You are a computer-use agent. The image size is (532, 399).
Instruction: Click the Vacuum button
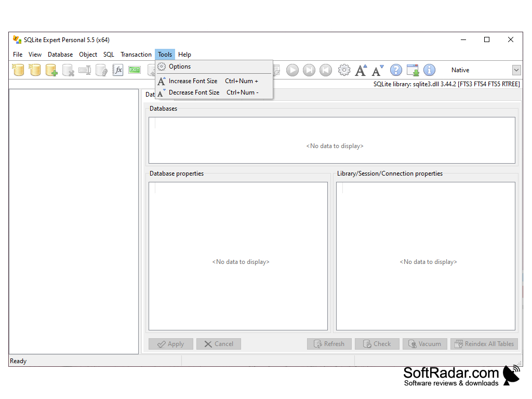425,344
